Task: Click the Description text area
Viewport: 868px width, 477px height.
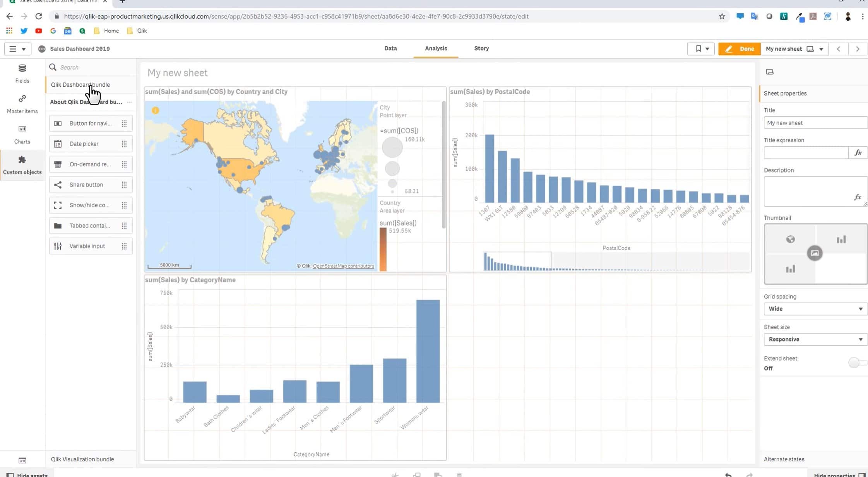Action: pos(815,191)
